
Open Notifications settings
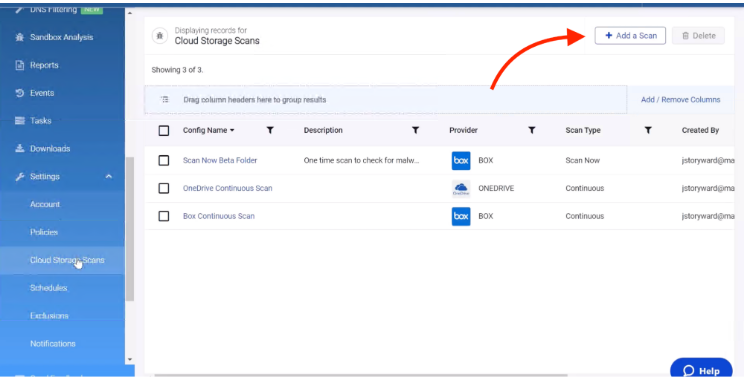point(53,343)
